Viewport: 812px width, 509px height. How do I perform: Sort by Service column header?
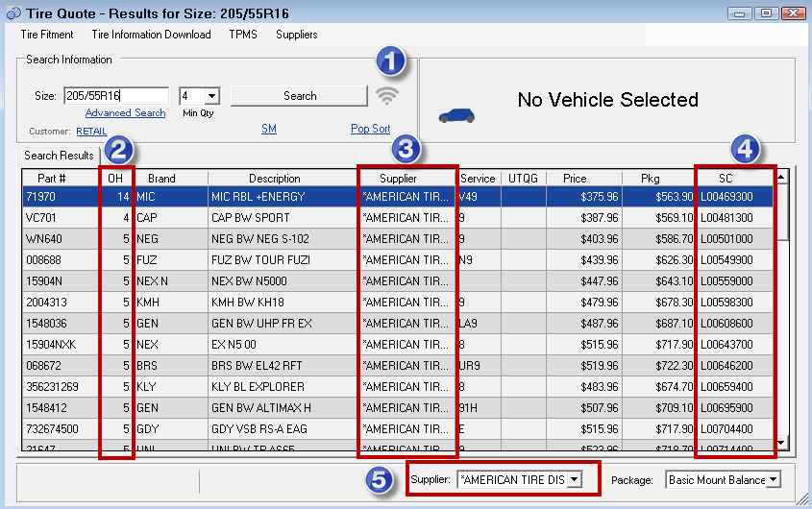point(478,179)
